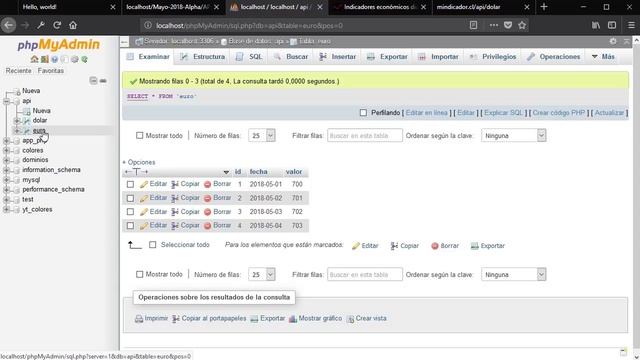The height and width of the screenshot is (360, 640).
Task: Select the test database in tree
Action: click(x=28, y=200)
